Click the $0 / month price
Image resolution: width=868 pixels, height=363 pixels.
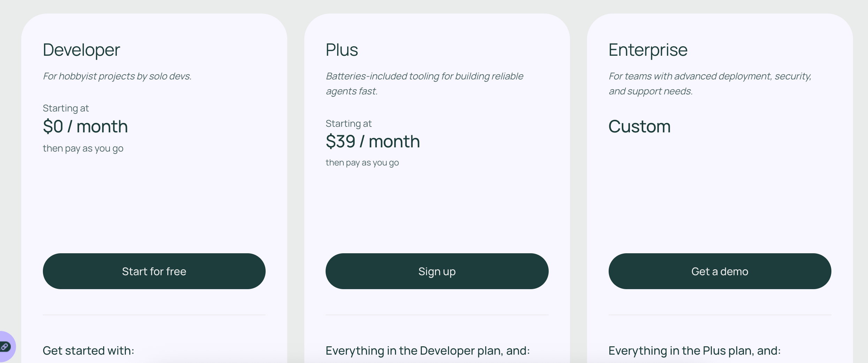tap(85, 126)
